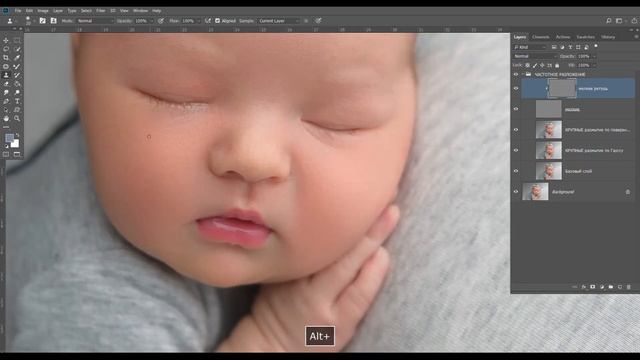Hide the ЧАСТОТНОЕ РАЗЛОЖЕНИЕ group
The image size is (640, 360).
516,74
